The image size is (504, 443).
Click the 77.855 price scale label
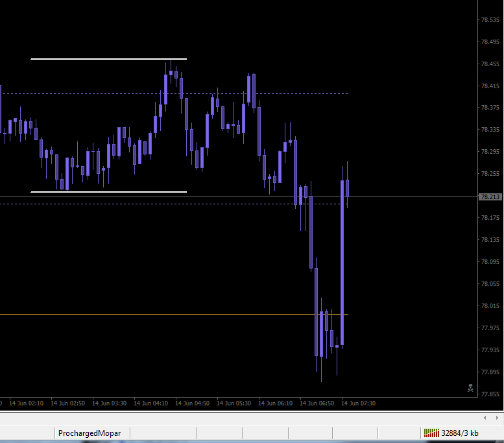coord(490,394)
